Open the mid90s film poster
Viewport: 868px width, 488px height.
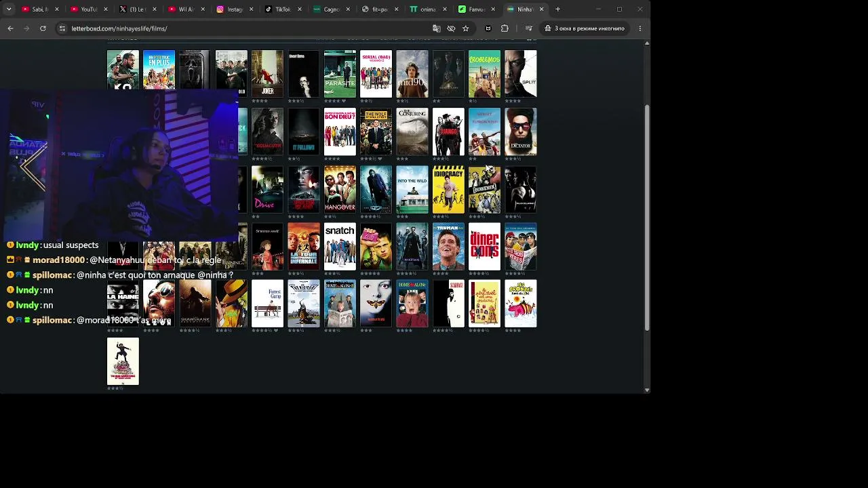point(412,73)
